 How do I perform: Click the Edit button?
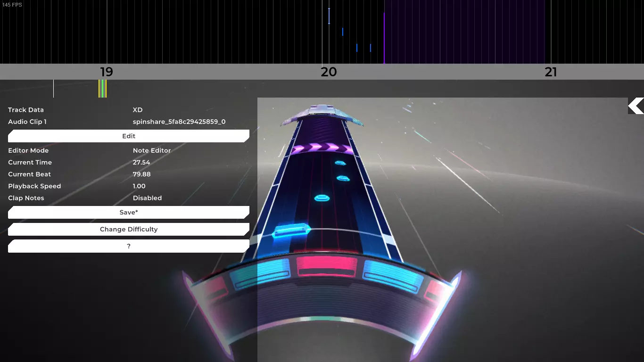(129, 136)
